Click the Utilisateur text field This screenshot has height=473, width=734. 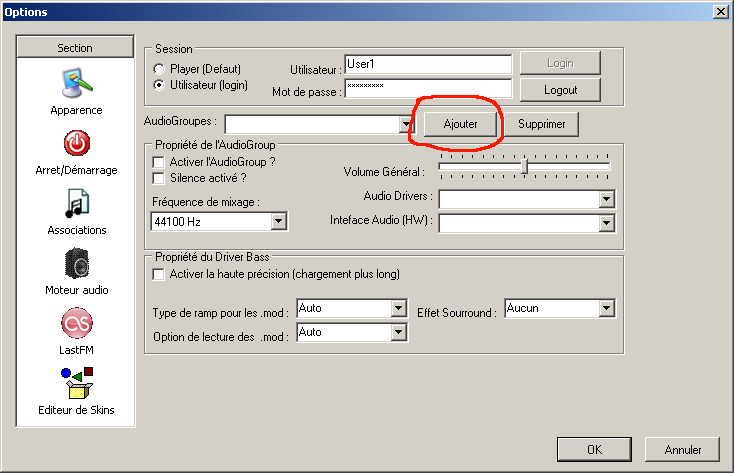[x=427, y=63]
